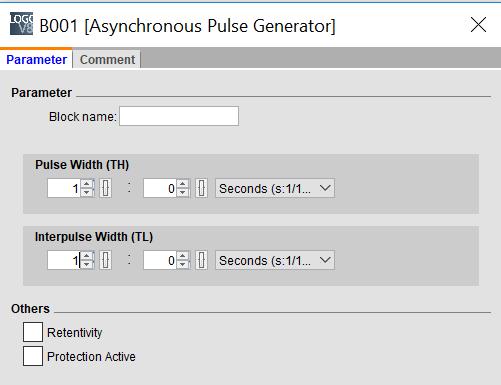Viewport: 501px width, 385px height.
Task: Increase Pulse Width first value with up arrow
Action: coord(87,184)
